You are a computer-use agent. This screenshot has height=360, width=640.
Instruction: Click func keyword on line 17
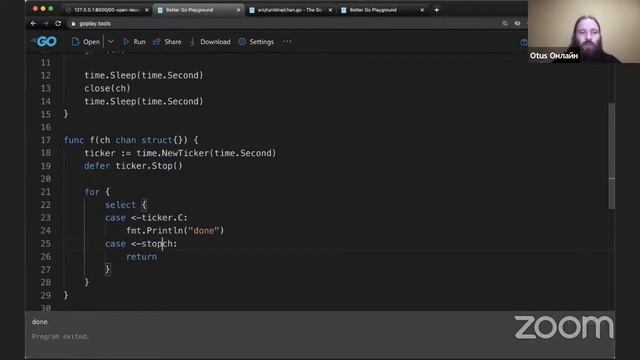74,140
